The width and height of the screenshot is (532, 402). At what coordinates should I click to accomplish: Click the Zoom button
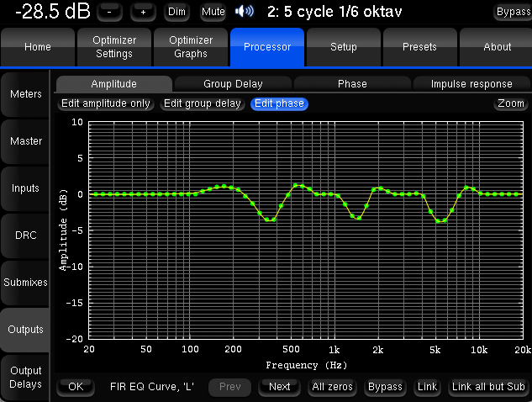tap(511, 103)
